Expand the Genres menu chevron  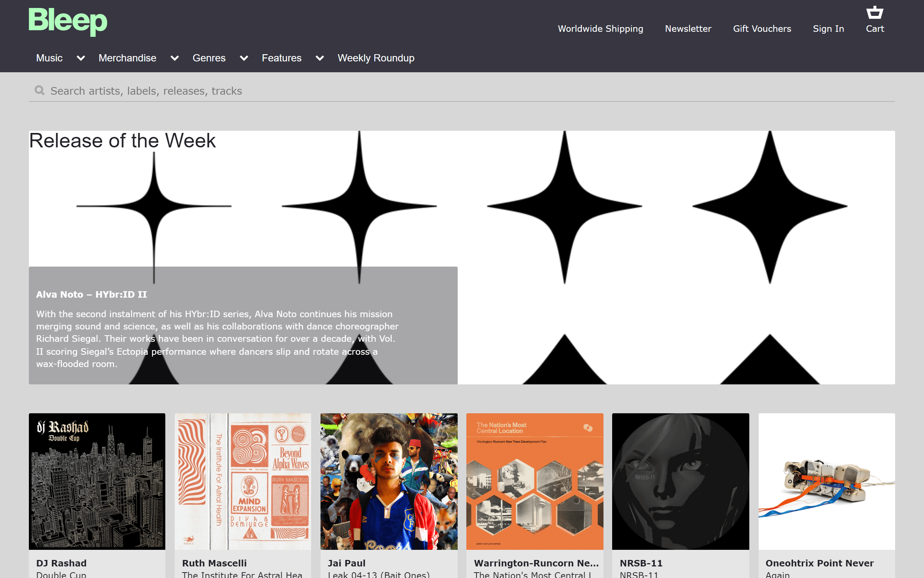[x=244, y=58]
